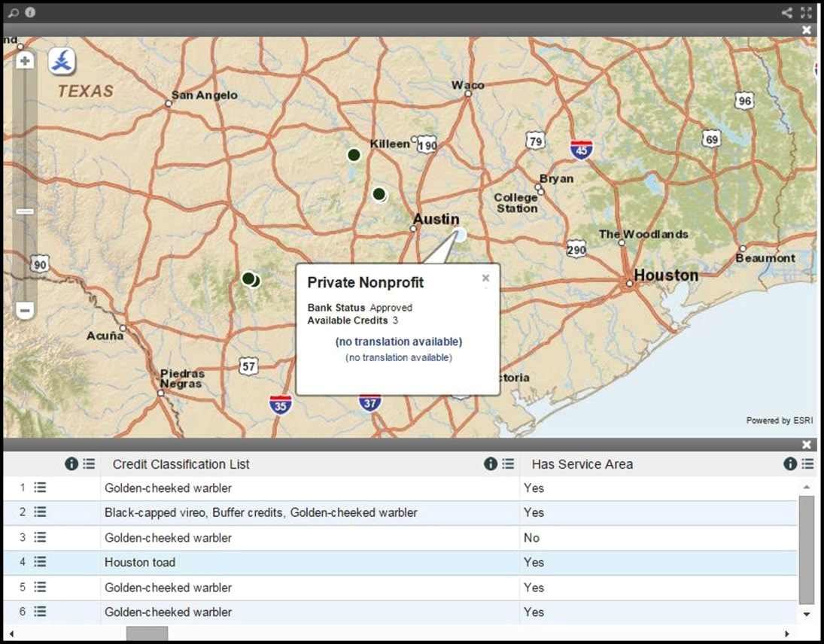Select the Black-capped vireo row in table
The image size is (824, 644).
[x=260, y=512]
